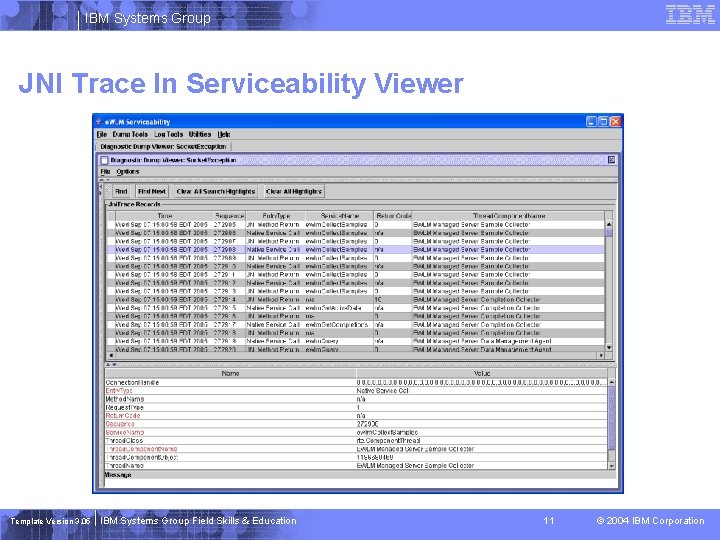Image resolution: width=720 pixels, height=540 pixels.
Task: Select the Diagnostic Dump Viewer: SocketException tab
Action: pyautogui.click(x=163, y=146)
